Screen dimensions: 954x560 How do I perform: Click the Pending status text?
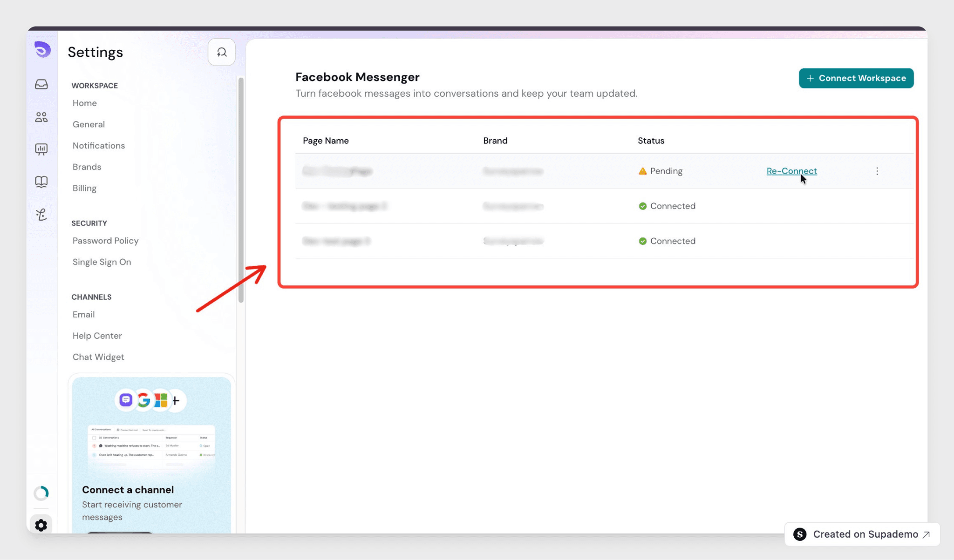(x=666, y=171)
